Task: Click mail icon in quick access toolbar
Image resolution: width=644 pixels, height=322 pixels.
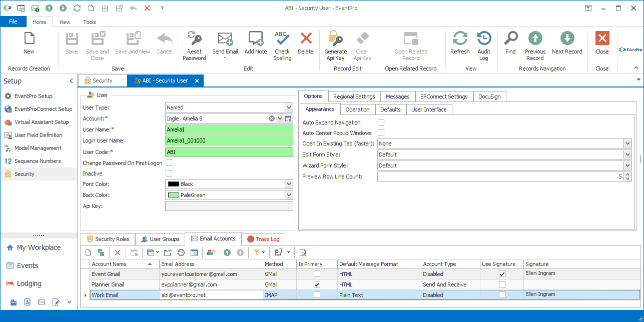Action: [35, 8]
